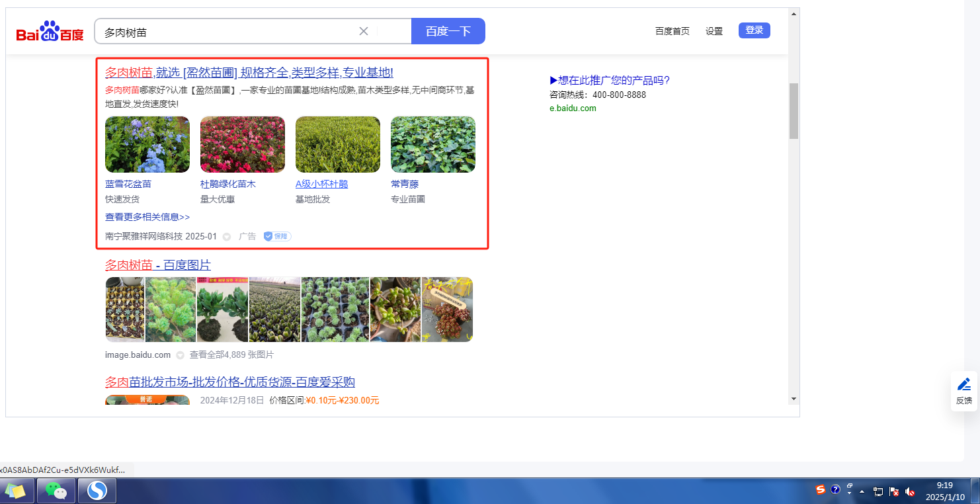This screenshot has height=504, width=980.
Task: Open WeChat from the taskbar
Action: click(x=56, y=491)
